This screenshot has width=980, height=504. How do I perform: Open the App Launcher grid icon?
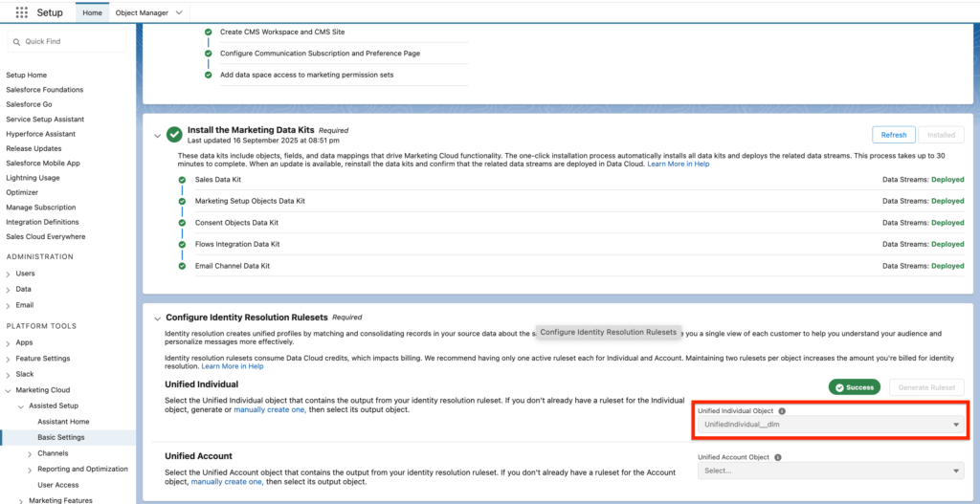(21, 12)
